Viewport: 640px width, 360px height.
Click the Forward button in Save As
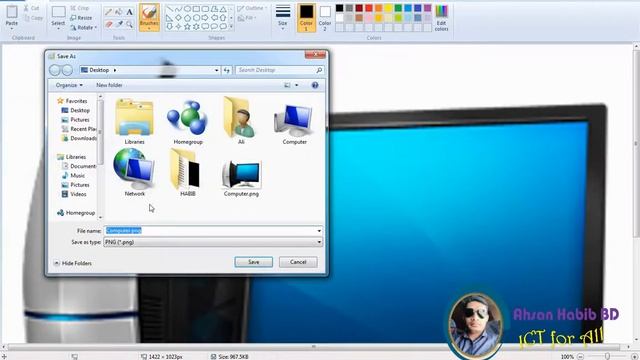pos(67,70)
